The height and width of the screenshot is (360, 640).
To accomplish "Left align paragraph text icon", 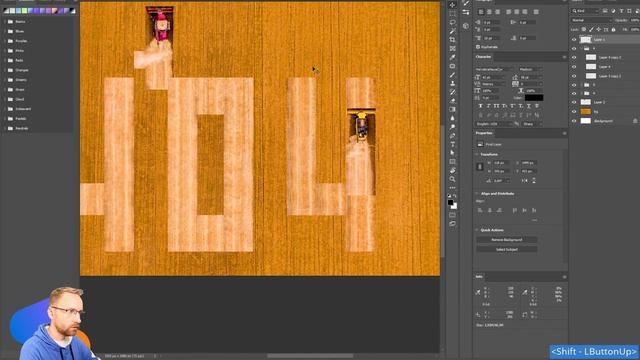I will click(481, 12).
